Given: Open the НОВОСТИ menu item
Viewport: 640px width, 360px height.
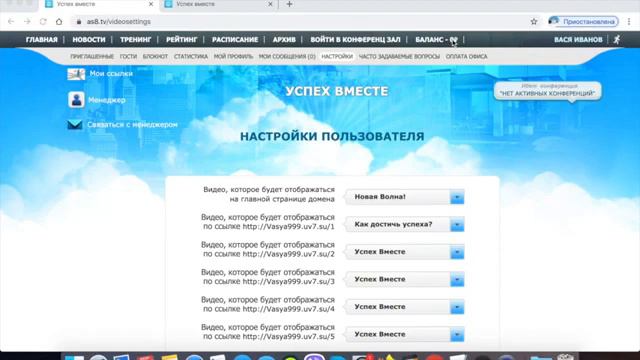Looking at the screenshot, I should 89,40.
